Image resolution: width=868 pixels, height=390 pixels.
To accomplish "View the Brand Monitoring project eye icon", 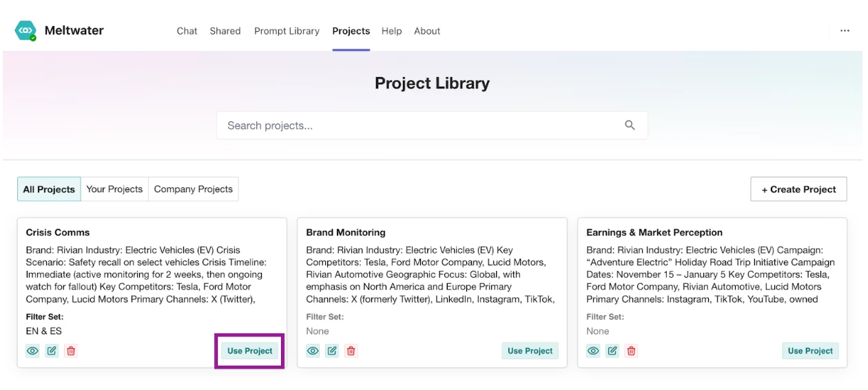I will point(313,351).
